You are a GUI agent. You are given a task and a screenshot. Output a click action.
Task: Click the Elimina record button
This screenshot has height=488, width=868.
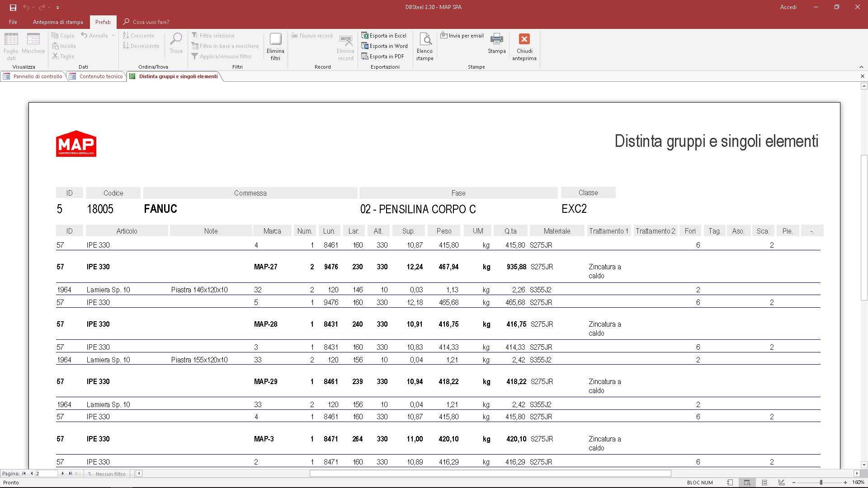pyautogui.click(x=345, y=47)
